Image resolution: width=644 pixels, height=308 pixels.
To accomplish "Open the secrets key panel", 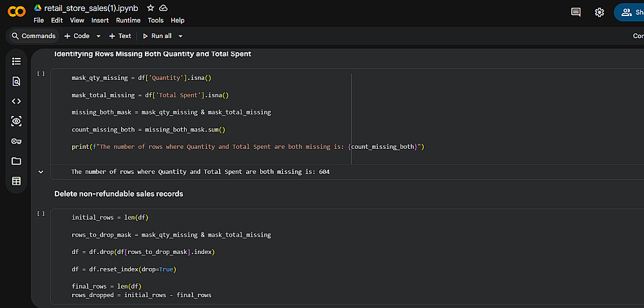I will pos(17,141).
